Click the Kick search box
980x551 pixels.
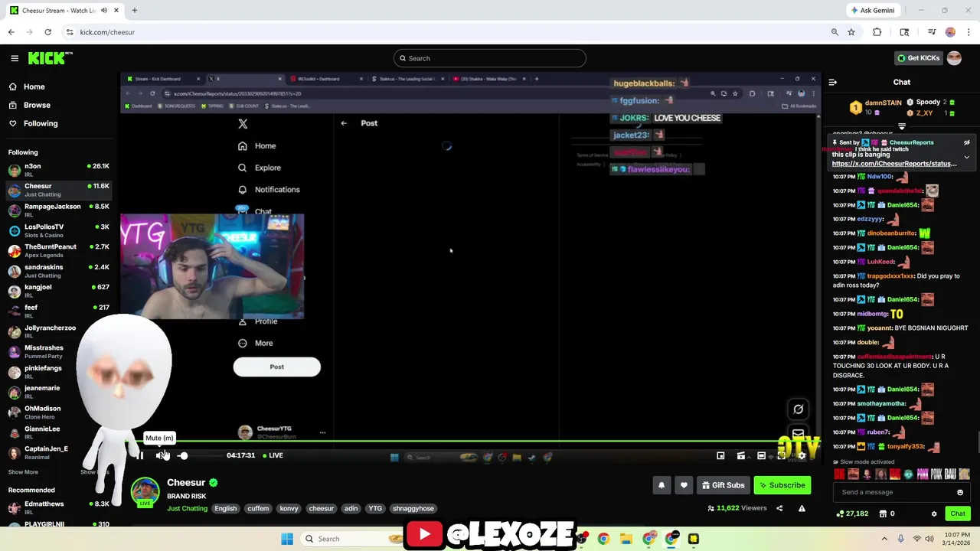click(490, 58)
